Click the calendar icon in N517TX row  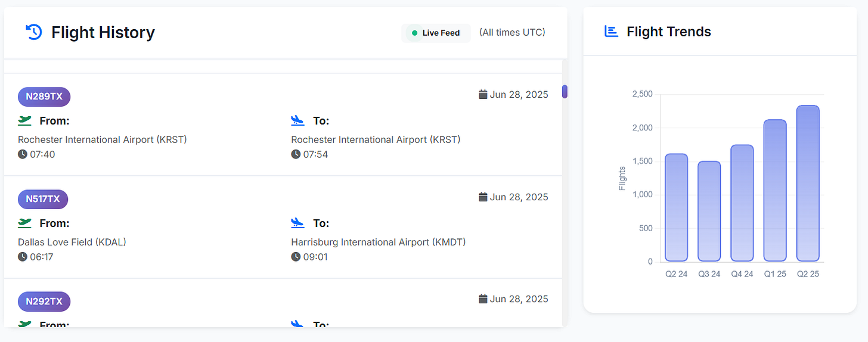483,197
